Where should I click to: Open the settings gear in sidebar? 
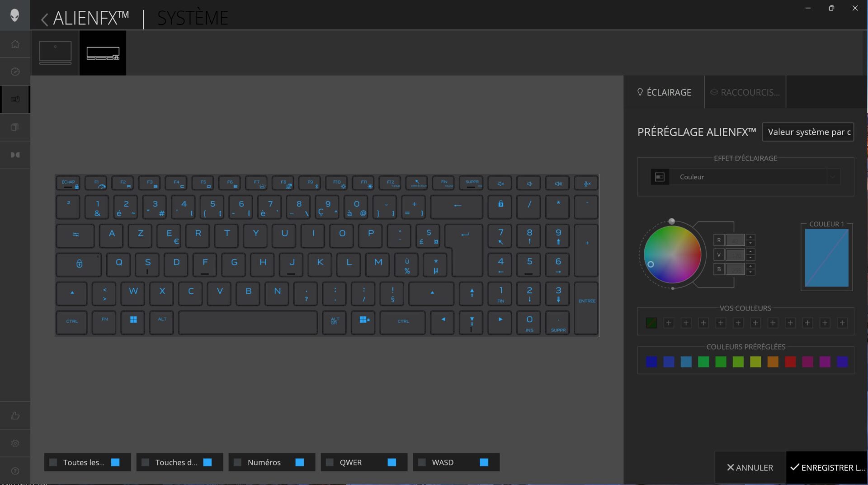click(15, 443)
